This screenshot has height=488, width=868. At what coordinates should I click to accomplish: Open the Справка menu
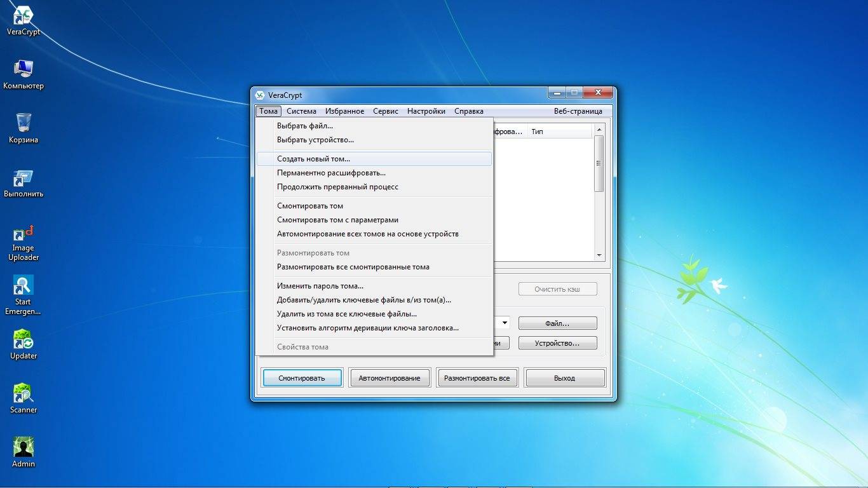click(469, 111)
